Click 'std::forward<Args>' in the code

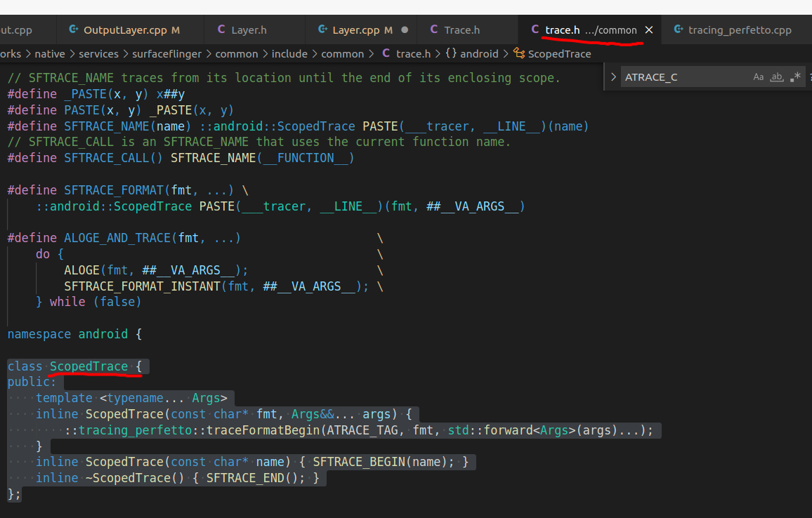coord(511,430)
